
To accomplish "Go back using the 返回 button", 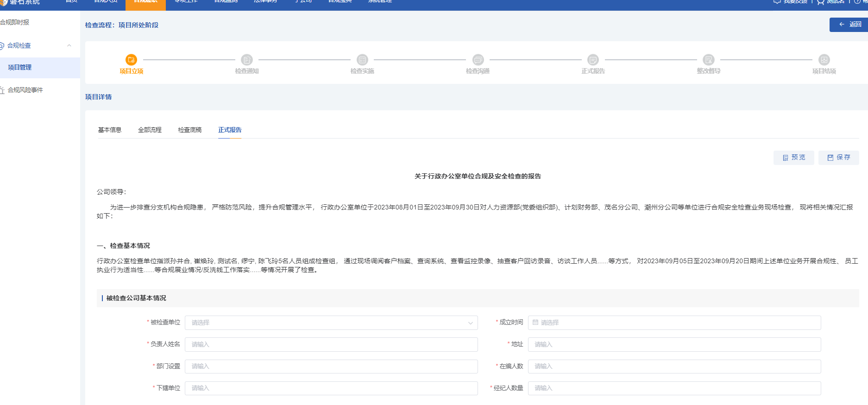I will [x=849, y=25].
